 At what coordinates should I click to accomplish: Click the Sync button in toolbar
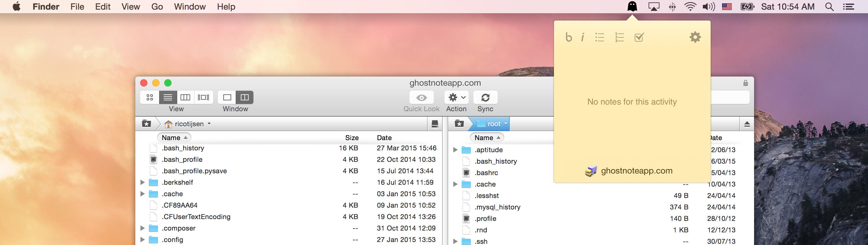coord(485,98)
